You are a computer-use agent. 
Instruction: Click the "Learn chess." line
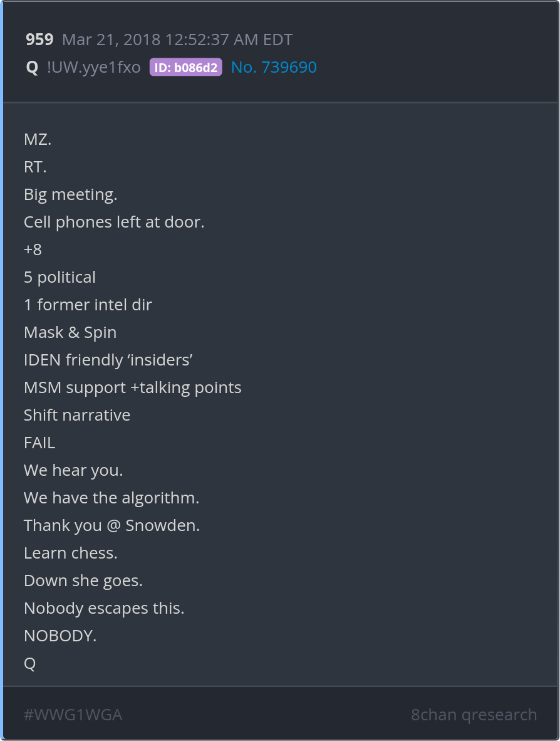[x=71, y=553]
